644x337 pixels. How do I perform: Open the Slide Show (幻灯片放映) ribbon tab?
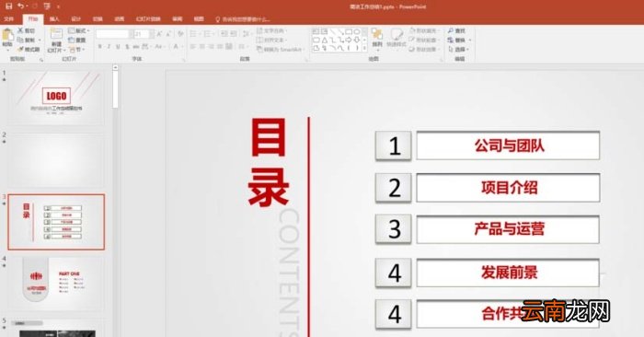(148, 19)
